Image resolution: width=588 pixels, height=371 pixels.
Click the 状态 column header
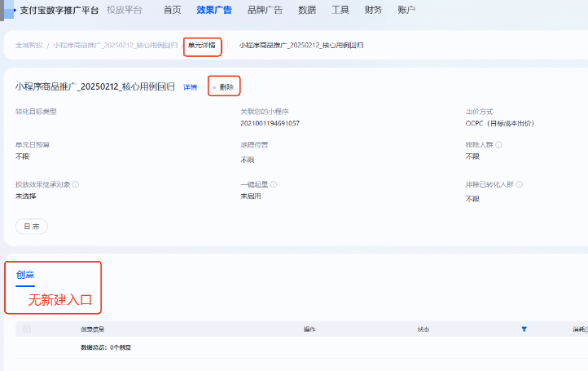click(423, 329)
